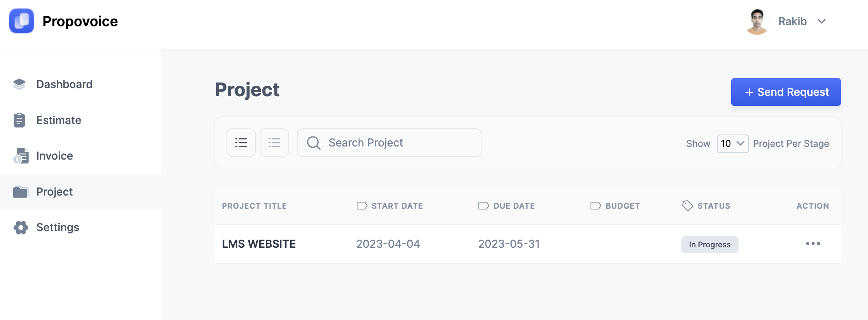This screenshot has height=320, width=868.
Task: Switch to the dark list view icon
Action: [x=241, y=143]
